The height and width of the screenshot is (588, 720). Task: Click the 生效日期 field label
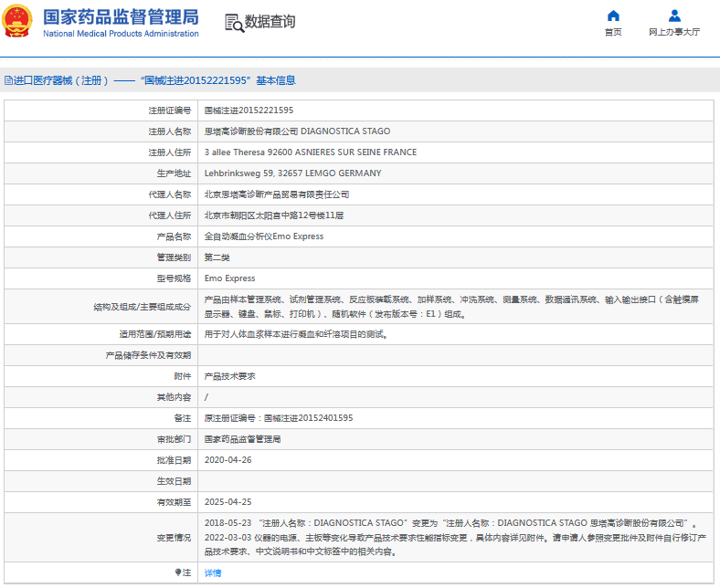174,481
